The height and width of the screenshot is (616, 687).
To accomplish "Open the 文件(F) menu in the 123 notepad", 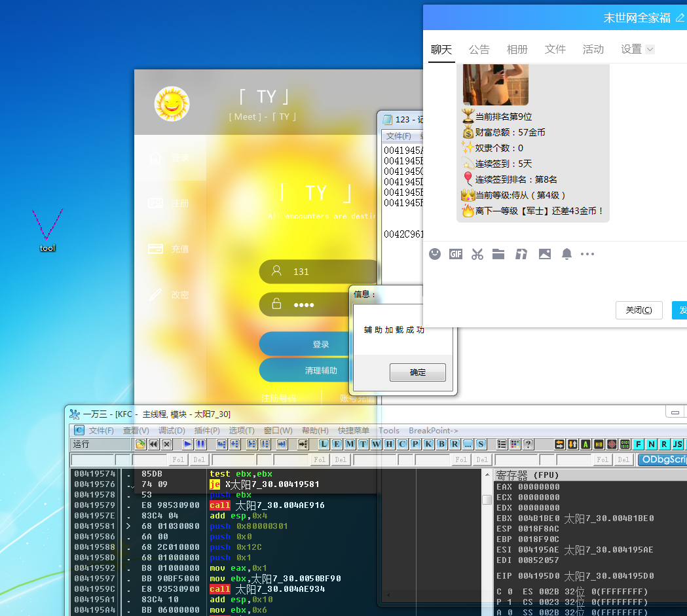I will (x=399, y=136).
